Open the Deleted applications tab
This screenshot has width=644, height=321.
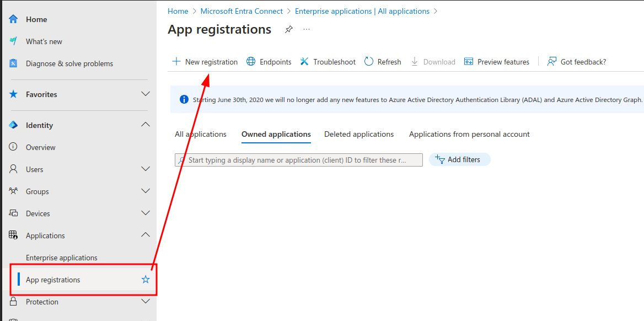point(359,135)
